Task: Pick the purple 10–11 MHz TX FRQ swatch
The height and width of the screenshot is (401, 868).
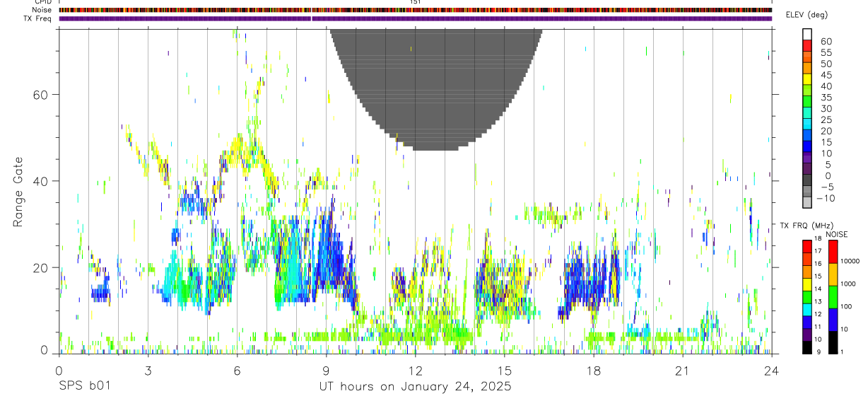Action: [807, 335]
